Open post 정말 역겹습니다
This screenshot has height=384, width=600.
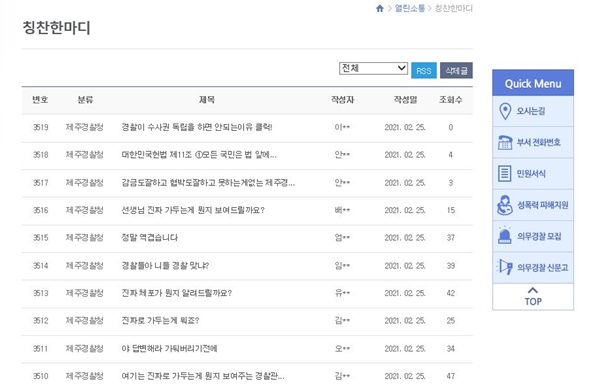tap(150, 238)
